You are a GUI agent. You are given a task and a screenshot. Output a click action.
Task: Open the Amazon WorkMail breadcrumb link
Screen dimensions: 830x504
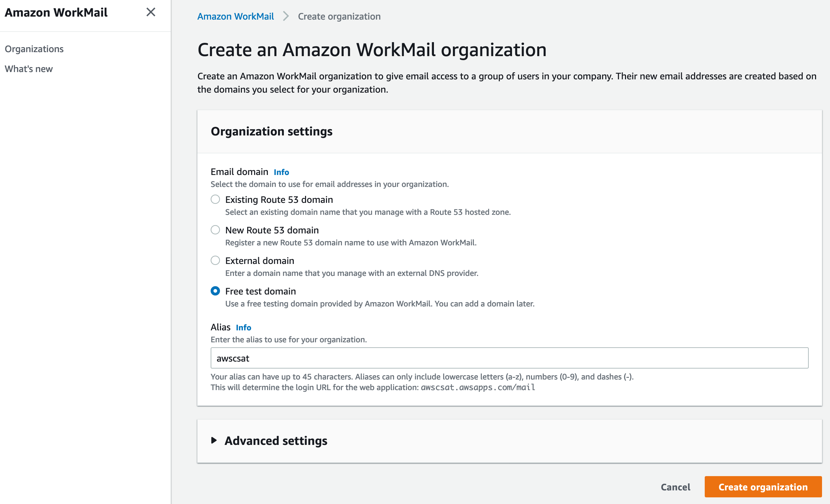236,16
